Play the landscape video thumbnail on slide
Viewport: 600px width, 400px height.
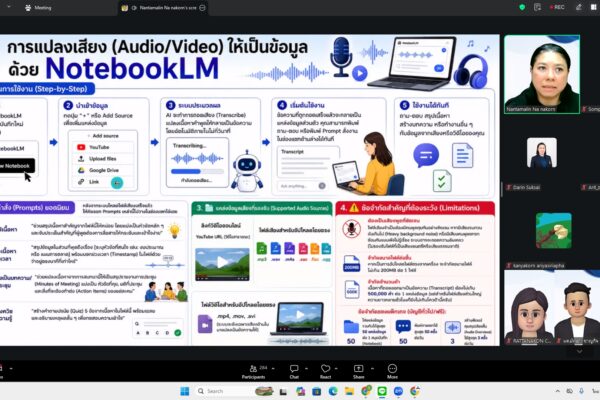coord(222,264)
